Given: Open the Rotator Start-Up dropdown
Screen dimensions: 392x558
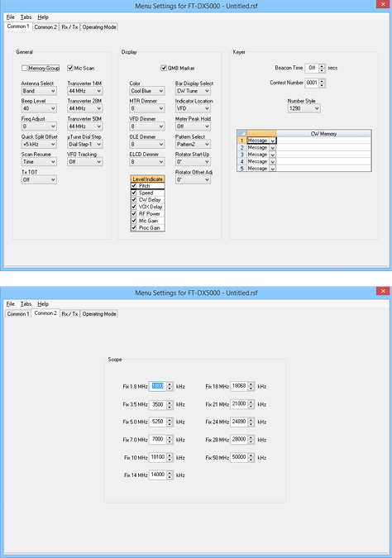Looking at the screenshot, I should click(x=193, y=162).
